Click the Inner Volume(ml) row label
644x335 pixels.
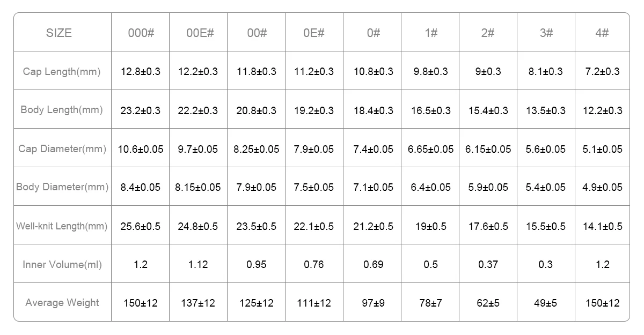(62, 264)
